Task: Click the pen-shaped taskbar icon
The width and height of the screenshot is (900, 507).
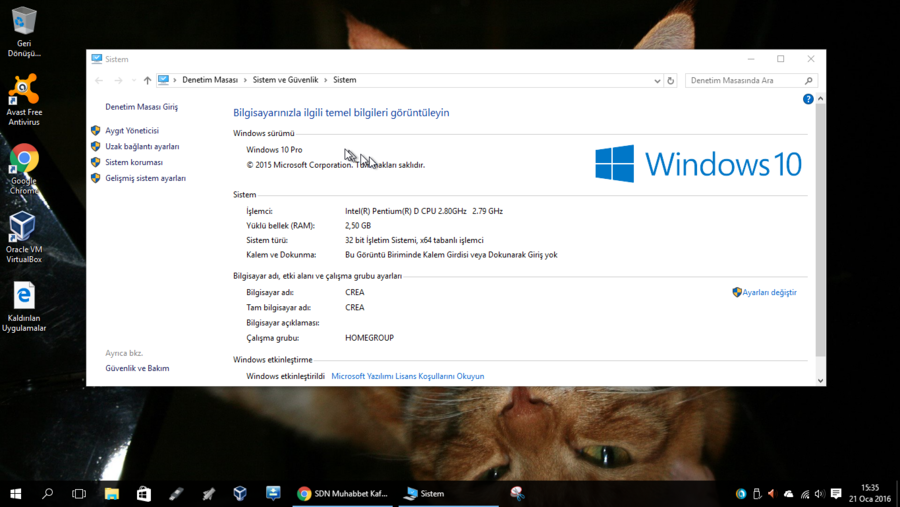Action: tap(176, 494)
